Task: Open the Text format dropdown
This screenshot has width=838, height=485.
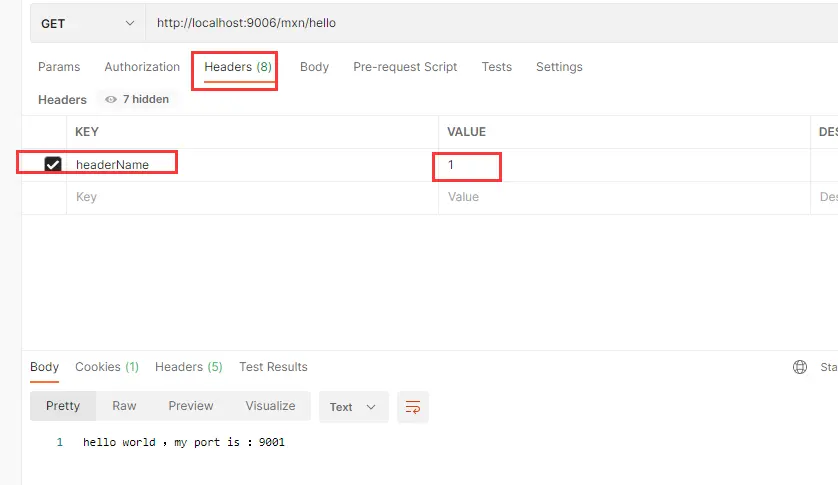Action: (353, 407)
